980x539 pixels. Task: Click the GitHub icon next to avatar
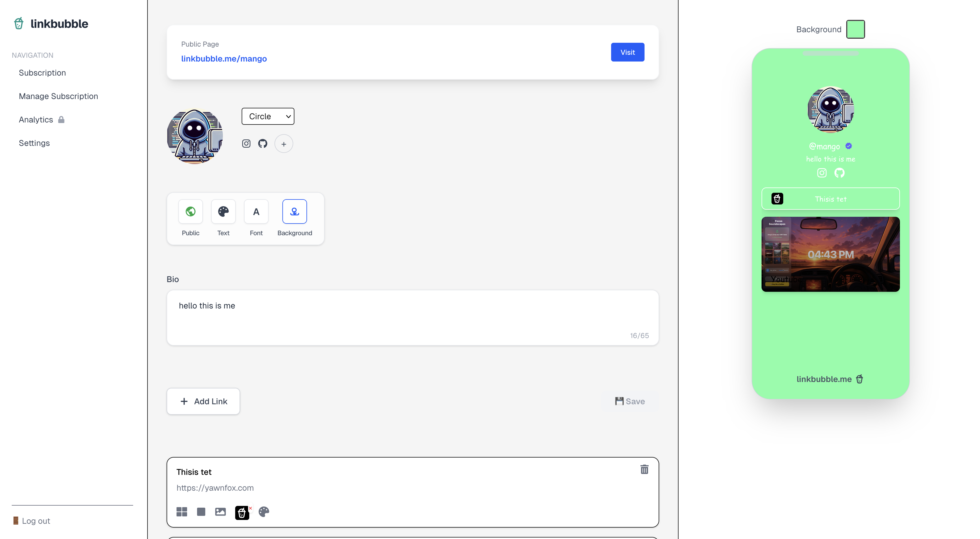263,143
